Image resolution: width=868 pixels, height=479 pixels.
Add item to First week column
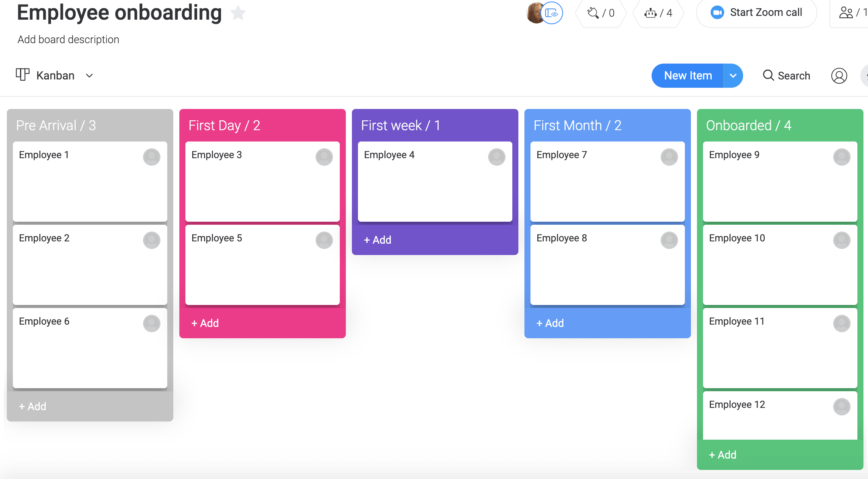click(378, 240)
